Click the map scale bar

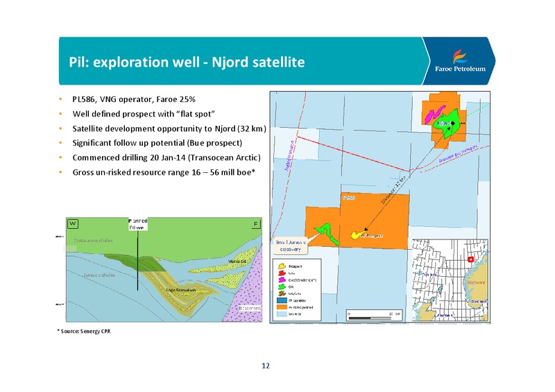click(x=374, y=315)
